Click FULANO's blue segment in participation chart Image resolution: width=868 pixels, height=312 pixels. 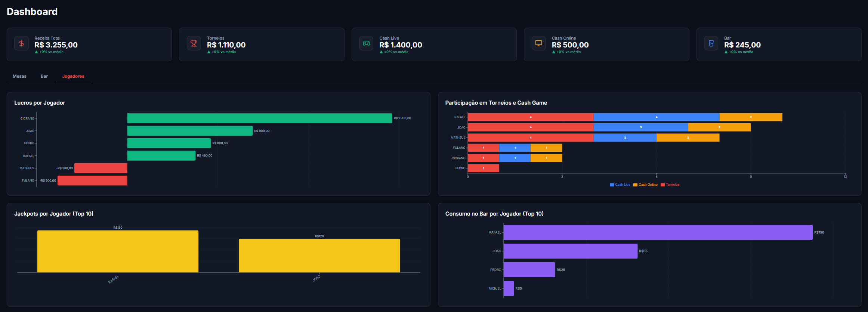point(515,148)
